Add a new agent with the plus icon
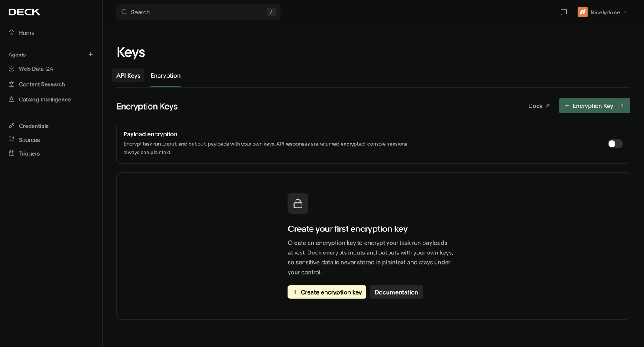The height and width of the screenshot is (347, 644). tap(90, 55)
